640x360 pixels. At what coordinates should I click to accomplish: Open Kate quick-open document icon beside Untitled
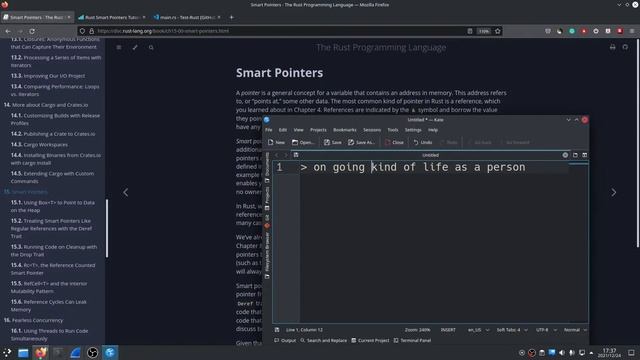click(x=296, y=155)
